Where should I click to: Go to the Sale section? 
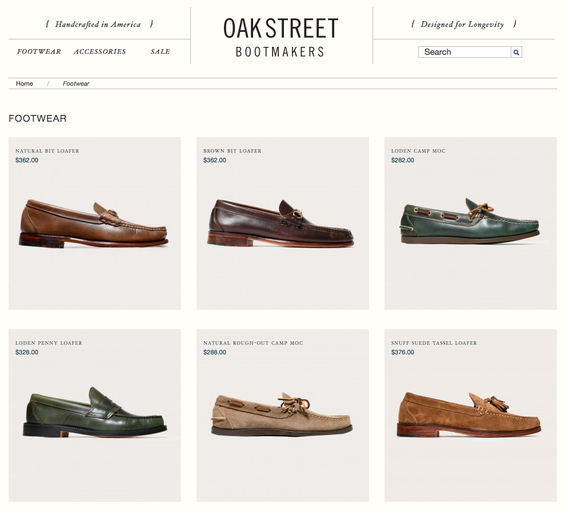(160, 52)
